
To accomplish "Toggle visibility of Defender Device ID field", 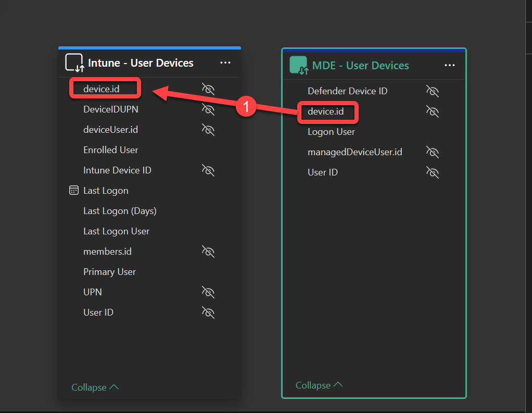I will [x=432, y=91].
